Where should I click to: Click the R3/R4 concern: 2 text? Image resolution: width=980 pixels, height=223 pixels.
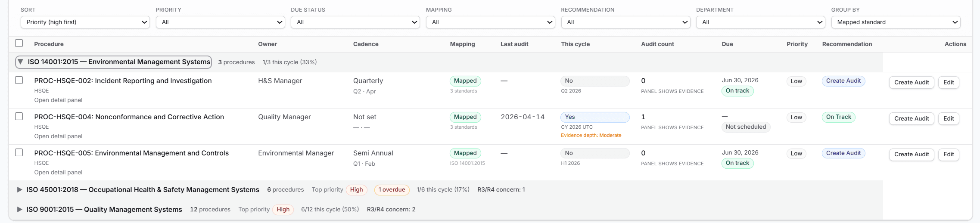[391, 210]
